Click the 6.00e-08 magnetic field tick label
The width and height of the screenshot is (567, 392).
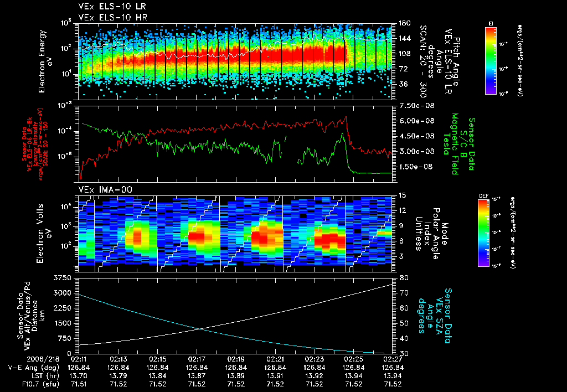416,121
